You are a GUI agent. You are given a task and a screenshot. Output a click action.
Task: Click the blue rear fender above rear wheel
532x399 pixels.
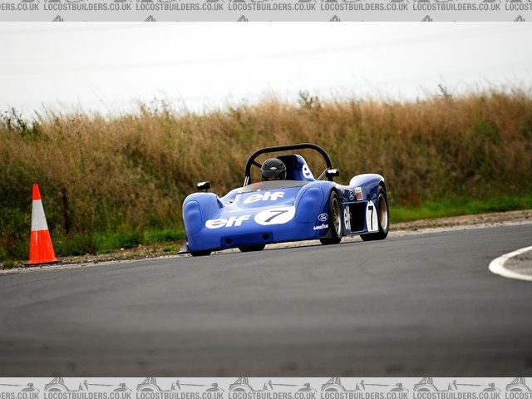click(x=367, y=180)
